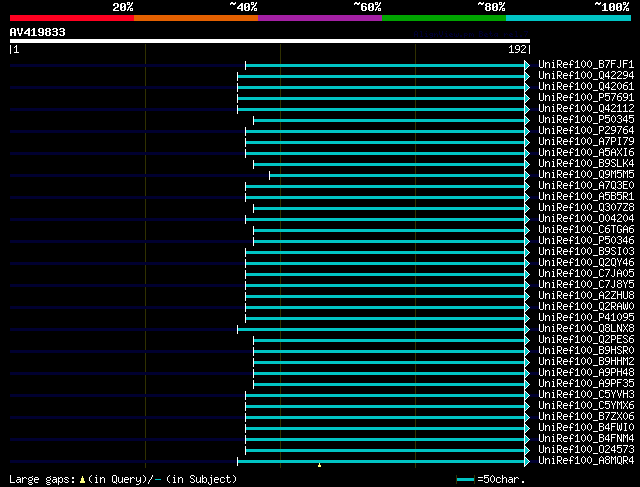Click the 20% scale label
This screenshot has width=640, height=487.
(x=123, y=7)
